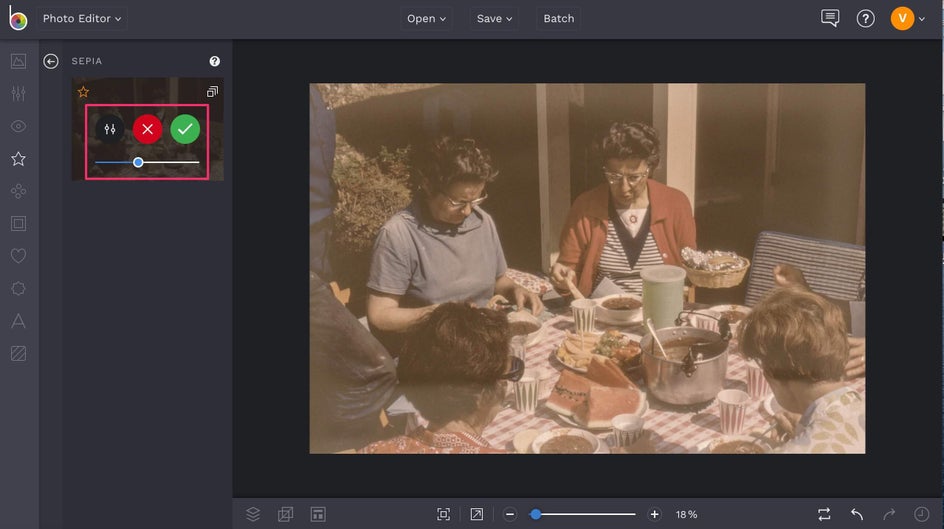Go back from the Sepia panel
Screen dimensions: 944x529
[x=51, y=61]
